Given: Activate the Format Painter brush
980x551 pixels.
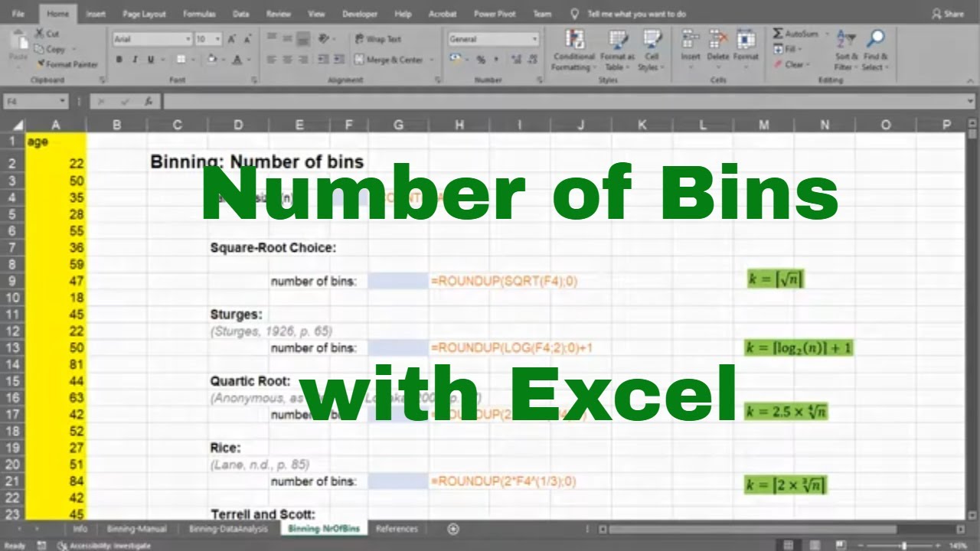Looking at the screenshot, I should (x=39, y=64).
